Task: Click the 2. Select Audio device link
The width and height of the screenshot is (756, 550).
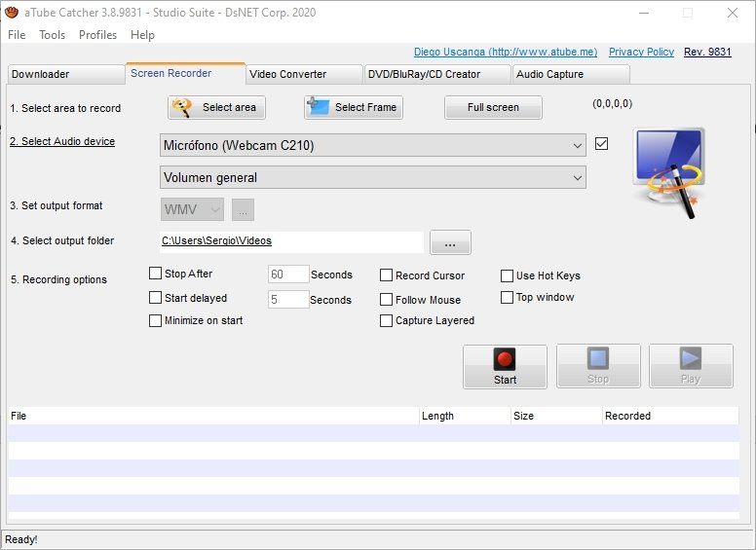Action: point(62,141)
